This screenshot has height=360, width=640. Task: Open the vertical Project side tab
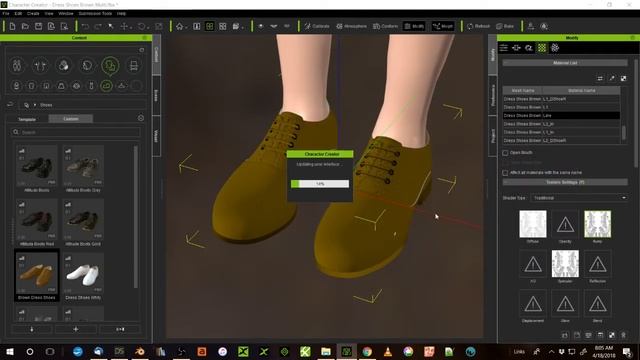tap(493, 136)
